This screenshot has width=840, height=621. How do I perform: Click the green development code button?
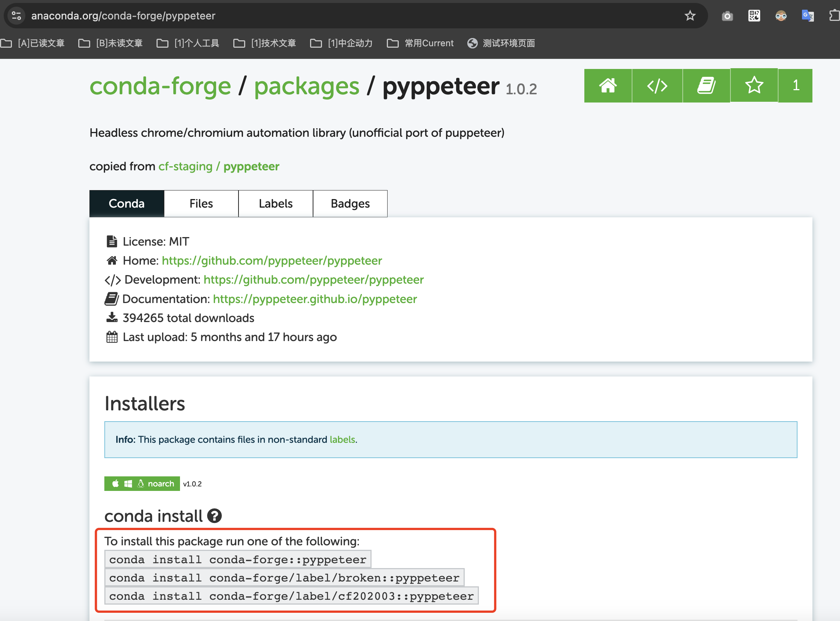[657, 86]
